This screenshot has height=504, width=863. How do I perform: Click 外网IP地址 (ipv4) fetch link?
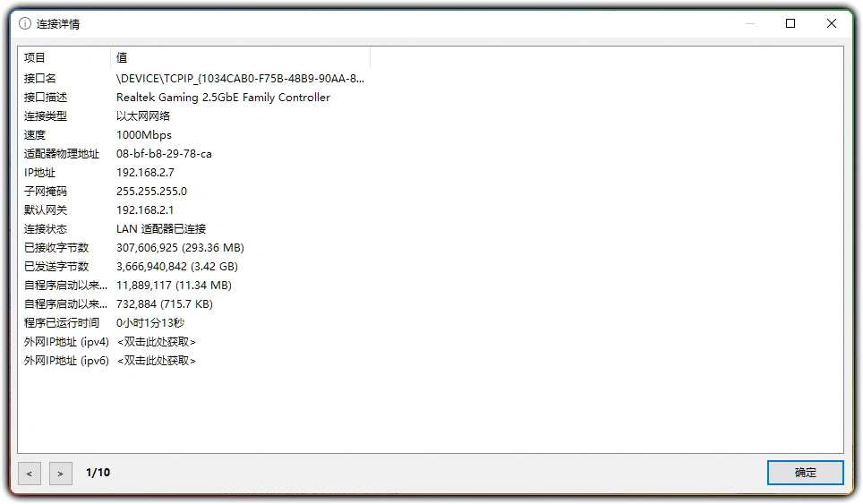tap(157, 342)
